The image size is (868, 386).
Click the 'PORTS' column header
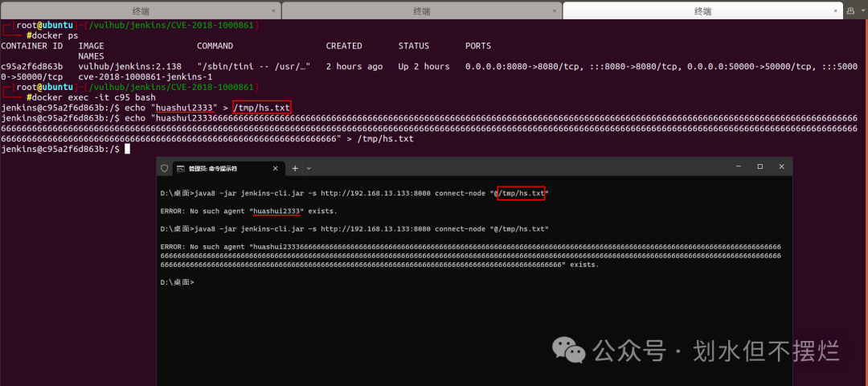coord(477,46)
